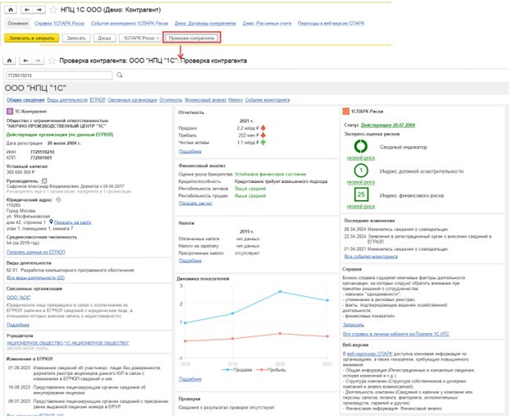Open the Справки 1СПАРК Риски tab
Screen dimensions: 512x420
[59, 24]
